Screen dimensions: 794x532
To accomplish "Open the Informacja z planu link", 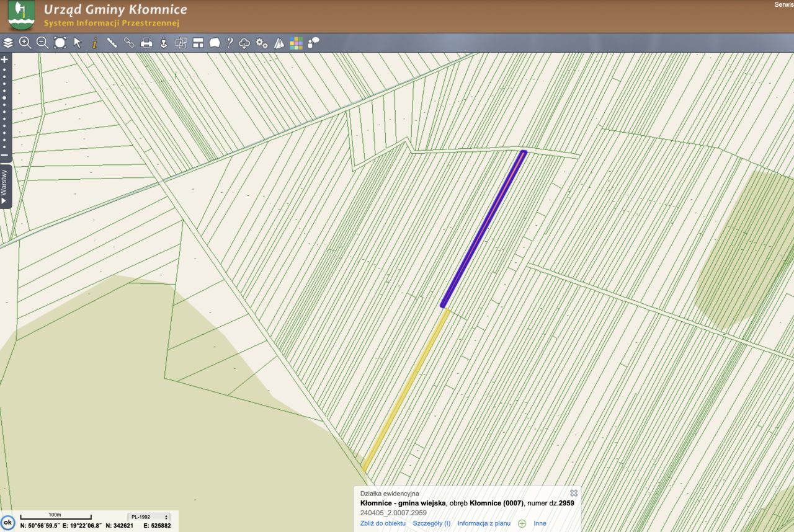I will 484,523.
